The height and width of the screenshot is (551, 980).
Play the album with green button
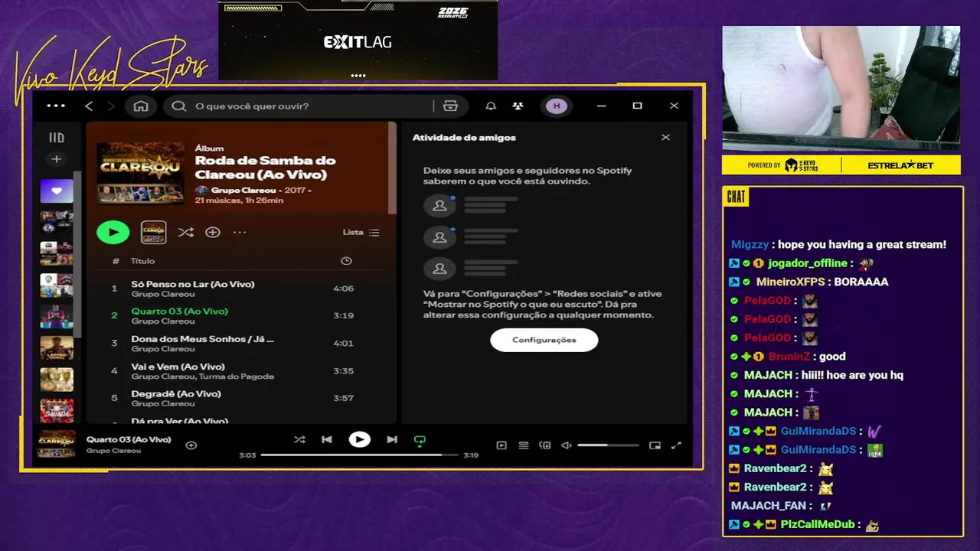coord(113,232)
